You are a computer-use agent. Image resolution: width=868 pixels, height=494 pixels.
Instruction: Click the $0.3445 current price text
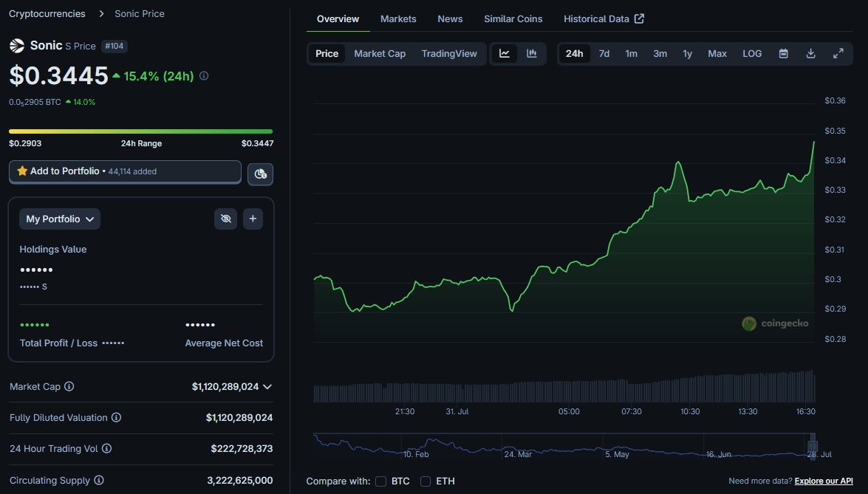(x=58, y=76)
